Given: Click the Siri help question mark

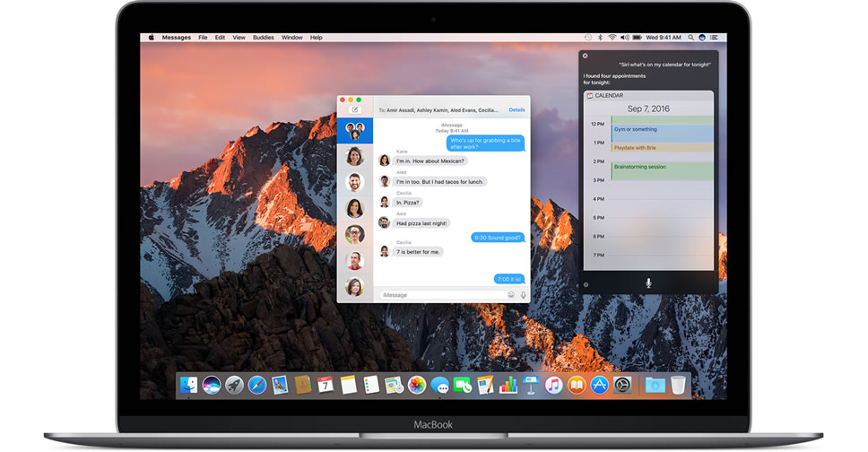Looking at the screenshot, I should pyautogui.click(x=586, y=284).
